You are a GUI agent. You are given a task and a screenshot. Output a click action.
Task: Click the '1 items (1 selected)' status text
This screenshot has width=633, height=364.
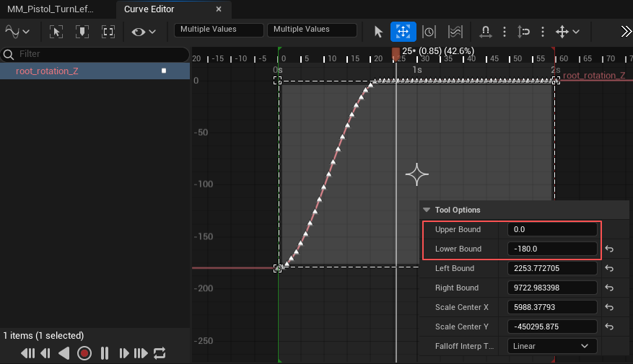click(x=43, y=335)
